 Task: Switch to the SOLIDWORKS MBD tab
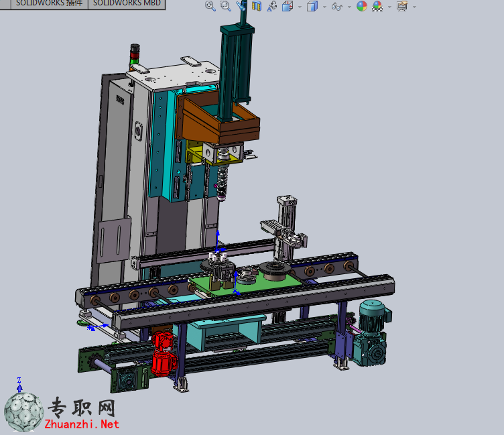click(x=127, y=3)
